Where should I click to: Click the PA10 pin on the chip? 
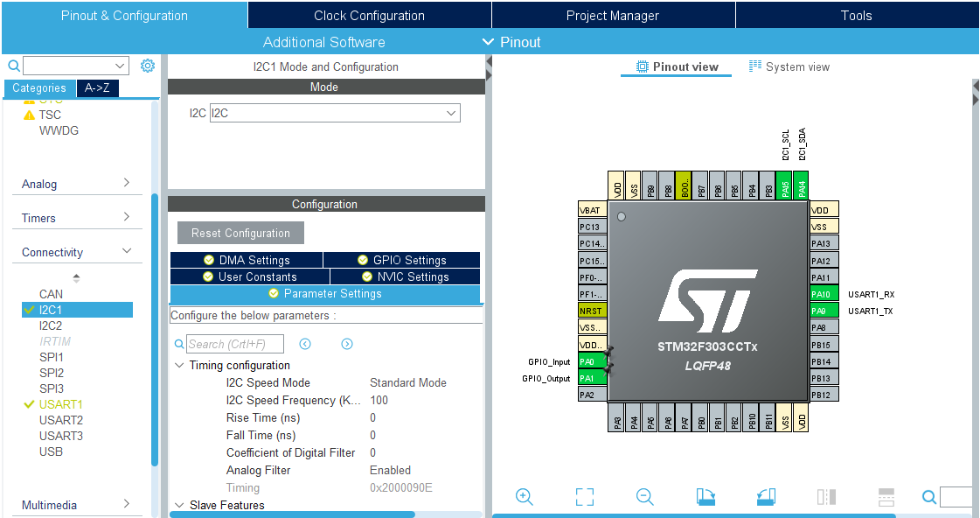click(x=824, y=294)
